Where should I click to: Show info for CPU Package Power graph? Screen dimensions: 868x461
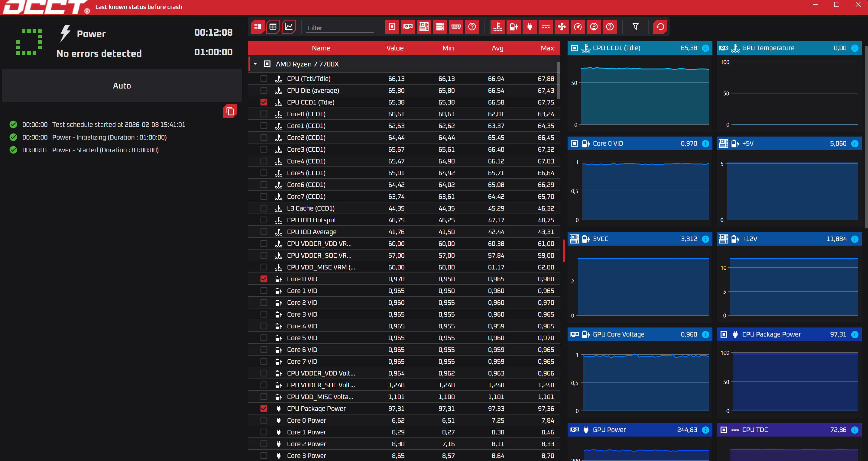(x=854, y=335)
